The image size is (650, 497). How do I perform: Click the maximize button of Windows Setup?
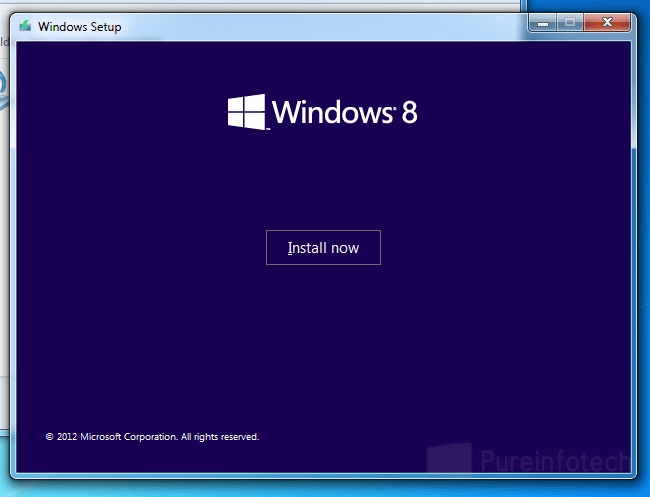(x=570, y=22)
